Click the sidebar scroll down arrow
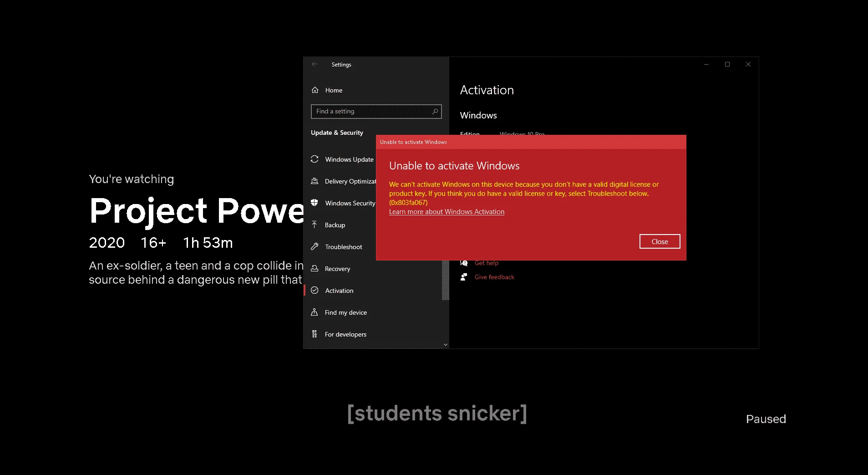The image size is (868, 475). pyautogui.click(x=445, y=345)
